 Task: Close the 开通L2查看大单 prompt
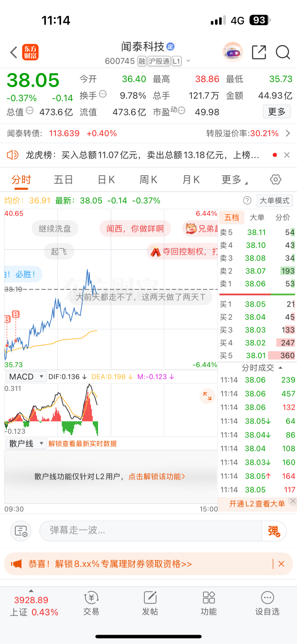click(293, 501)
